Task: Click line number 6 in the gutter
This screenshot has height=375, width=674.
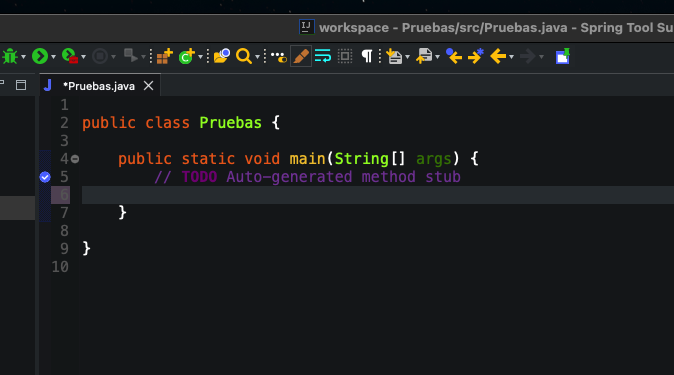Action: [64, 195]
